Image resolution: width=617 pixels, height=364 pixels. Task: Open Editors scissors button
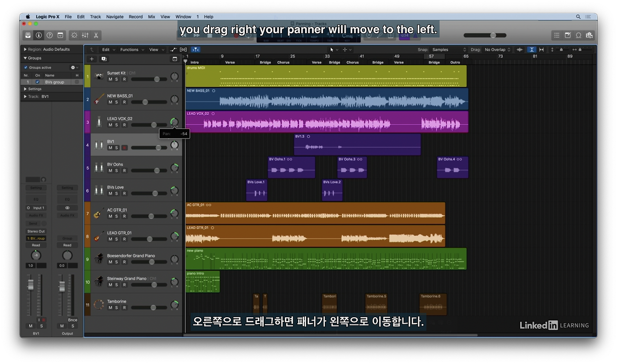(x=96, y=35)
